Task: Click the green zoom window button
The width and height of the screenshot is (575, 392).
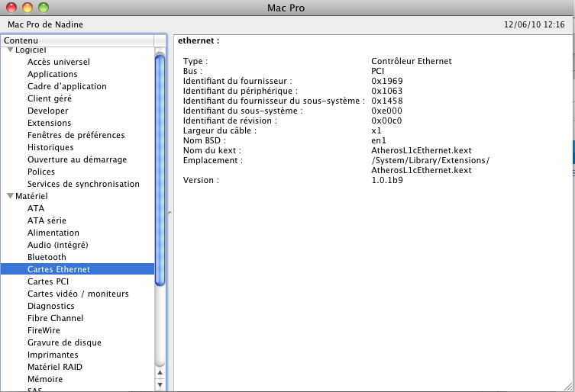Action: point(44,8)
